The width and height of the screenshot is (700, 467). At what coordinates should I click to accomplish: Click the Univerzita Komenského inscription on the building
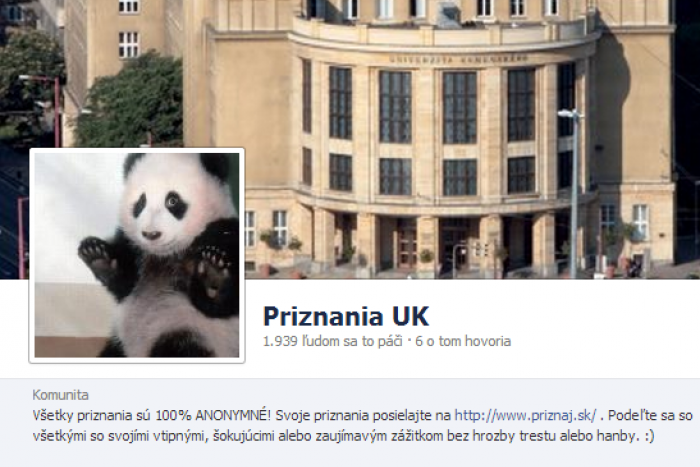point(459,59)
